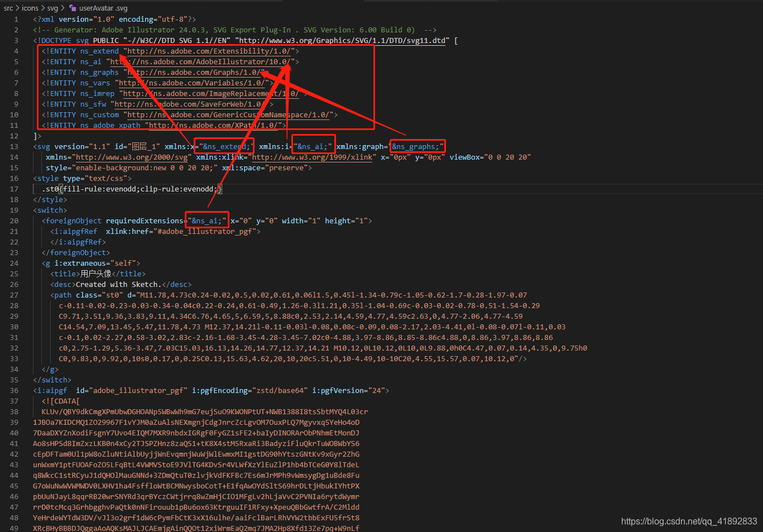763x532 pixels.
Task: Click the 'ns_custom' entity name
Action: [99, 115]
